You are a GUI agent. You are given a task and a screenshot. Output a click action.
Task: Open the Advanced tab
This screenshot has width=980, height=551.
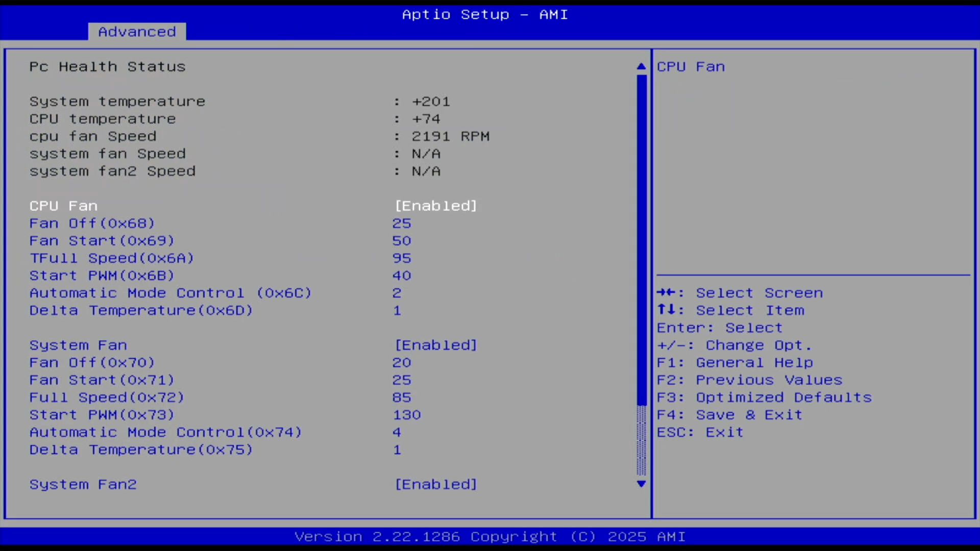[x=137, y=32]
